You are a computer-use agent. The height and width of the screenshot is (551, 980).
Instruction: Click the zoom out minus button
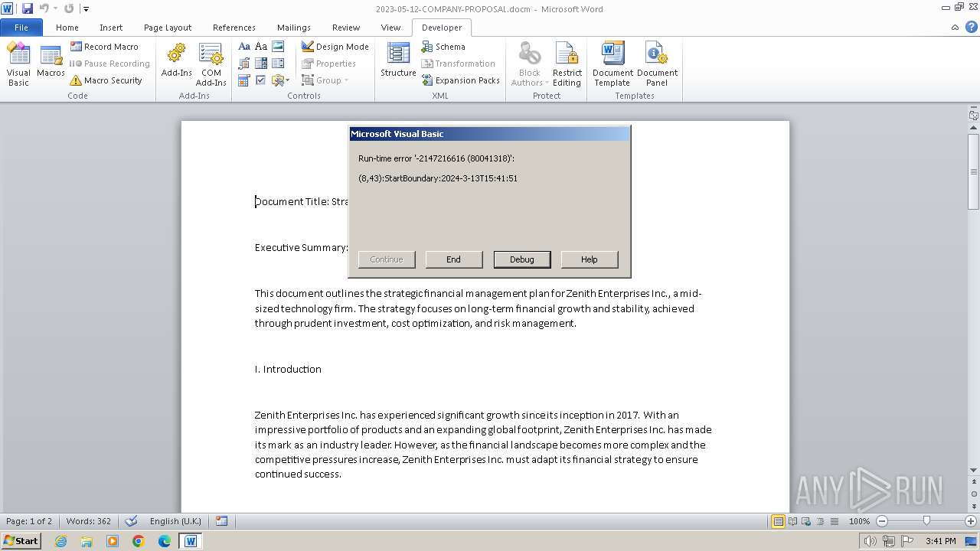point(882,521)
